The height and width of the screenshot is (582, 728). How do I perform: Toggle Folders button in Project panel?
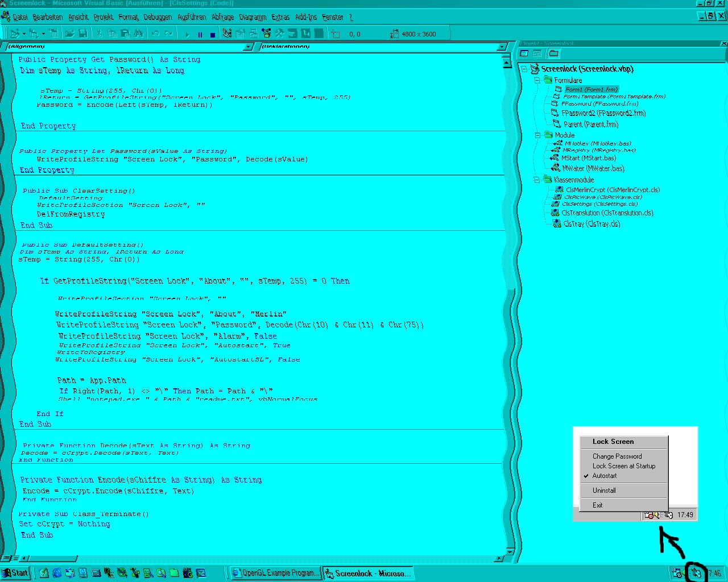tap(554, 53)
